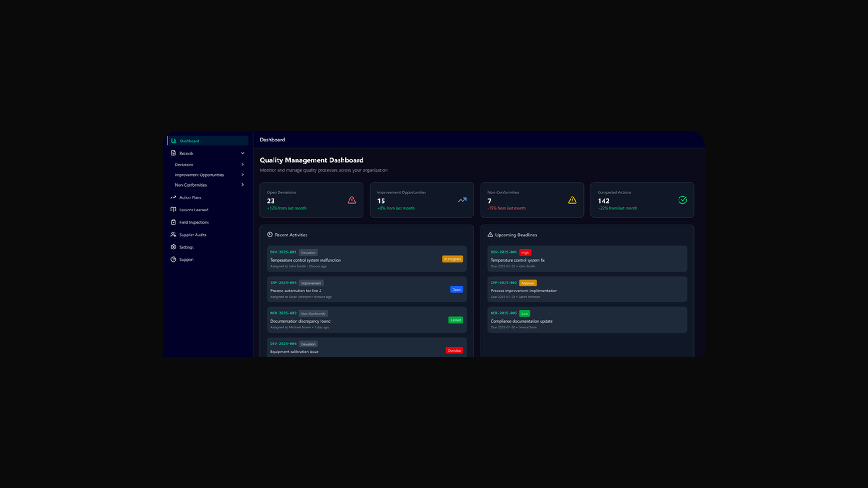Click the In Progress status badge
The width and height of the screenshot is (868, 488).
point(453,259)
